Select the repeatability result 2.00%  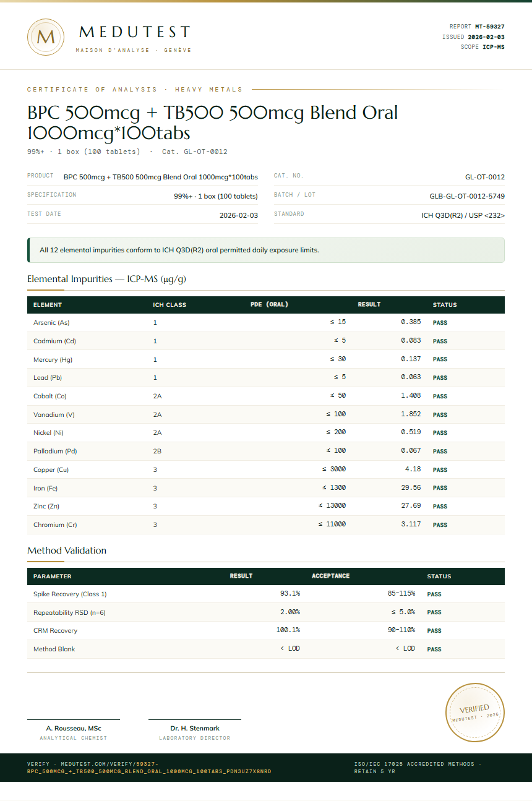290,612
